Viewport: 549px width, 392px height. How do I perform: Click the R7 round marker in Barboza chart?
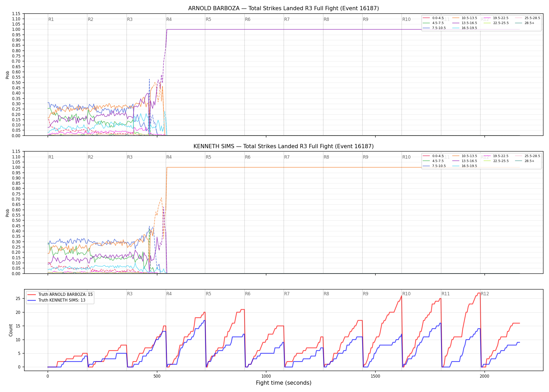coord(287,19)
